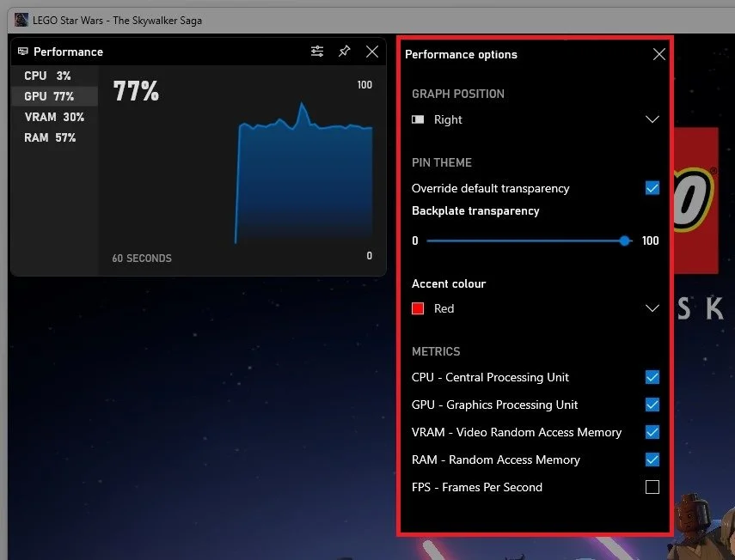735x560 pixels.
Task: Pin the Performance widget
Action: click(x=345, y=51)
